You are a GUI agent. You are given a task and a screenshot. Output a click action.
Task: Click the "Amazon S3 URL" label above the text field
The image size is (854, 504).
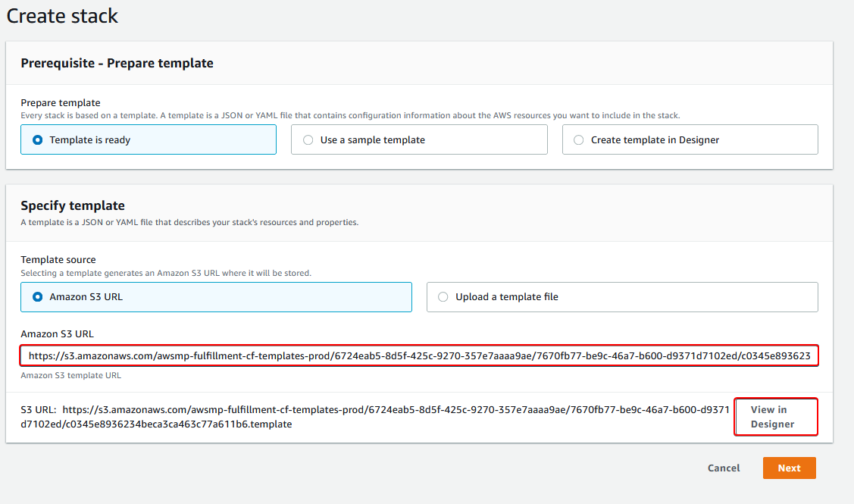coord(57,334)
